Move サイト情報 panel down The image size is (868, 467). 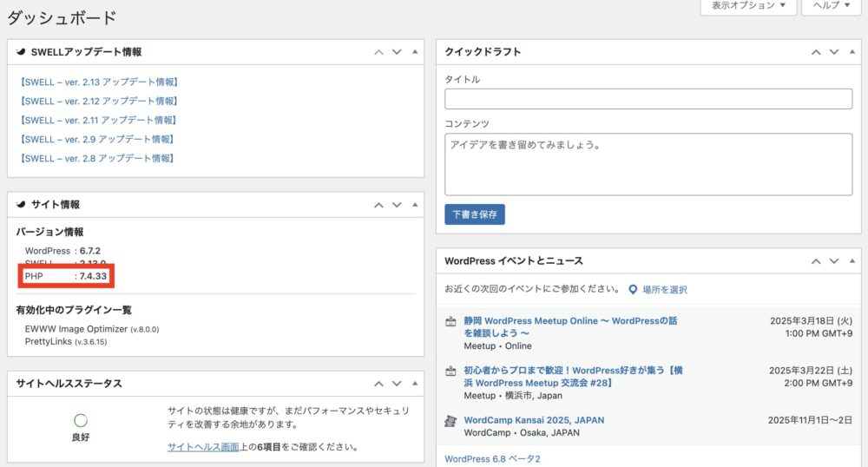397,205
